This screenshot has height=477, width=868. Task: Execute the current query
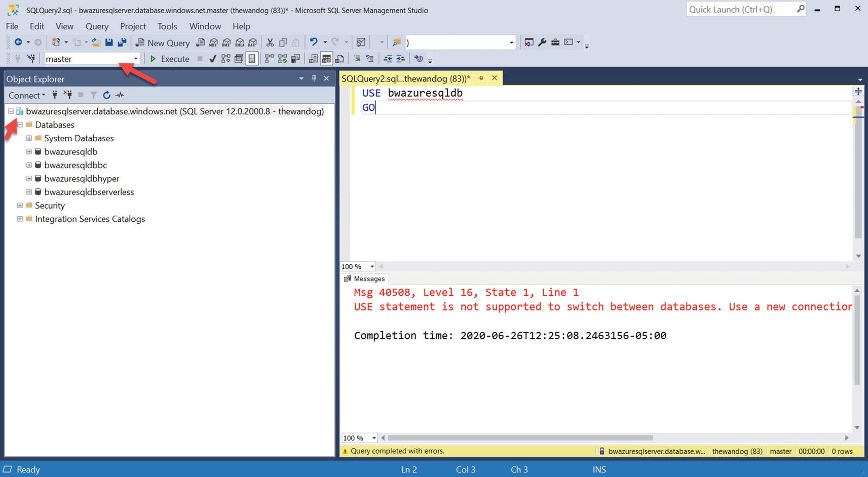(x=169, y=59)
